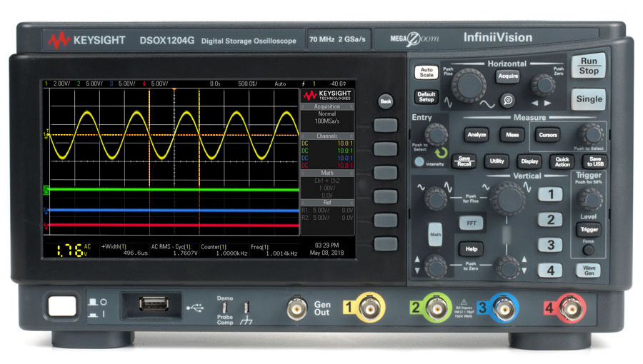Click the front-panel USB port

coord(149,305)
